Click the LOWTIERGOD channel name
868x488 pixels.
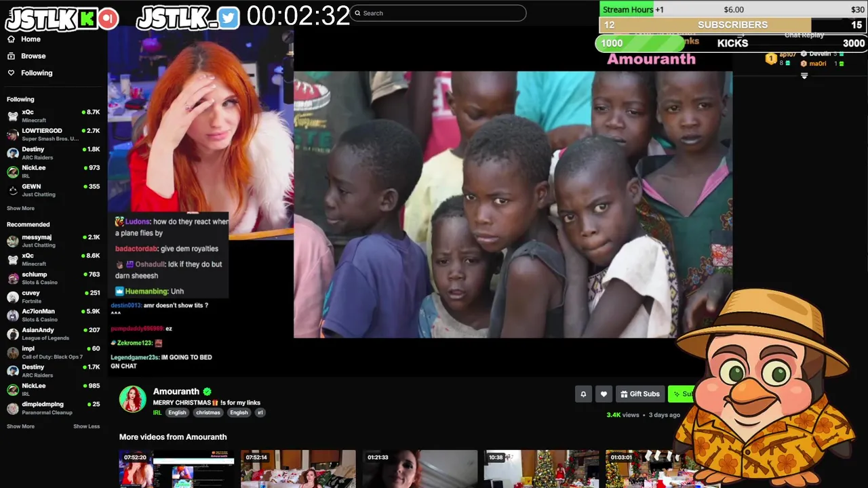click(42, 131)
